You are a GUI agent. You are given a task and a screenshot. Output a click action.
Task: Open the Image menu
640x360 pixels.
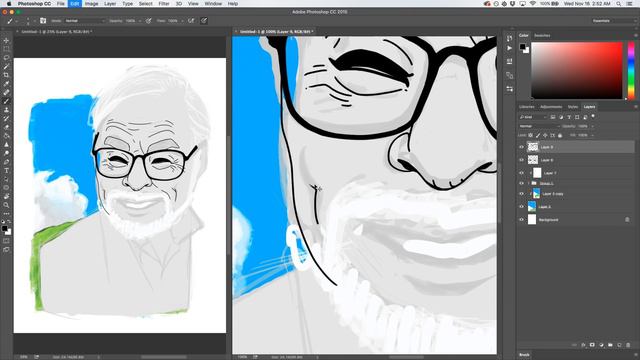[x=91, y=4]
